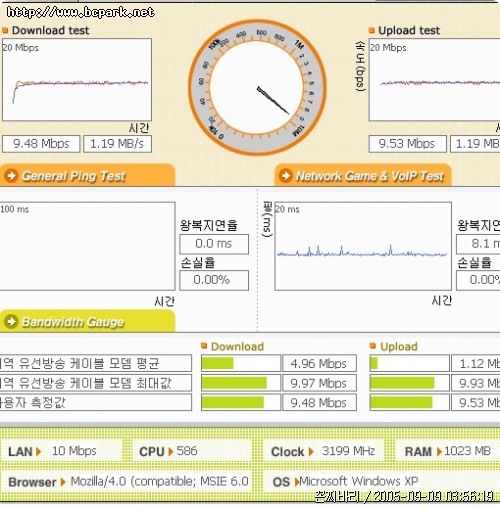Click the Network Game & VoIP Test arrow icon
The width and height of the screenshot is (500, 509).
point(286,175)
